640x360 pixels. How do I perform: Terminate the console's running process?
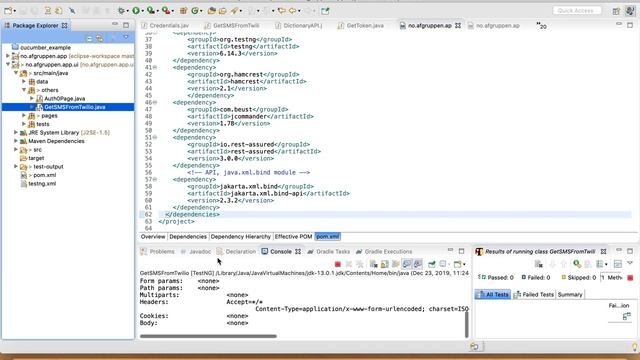coord(338,264)
